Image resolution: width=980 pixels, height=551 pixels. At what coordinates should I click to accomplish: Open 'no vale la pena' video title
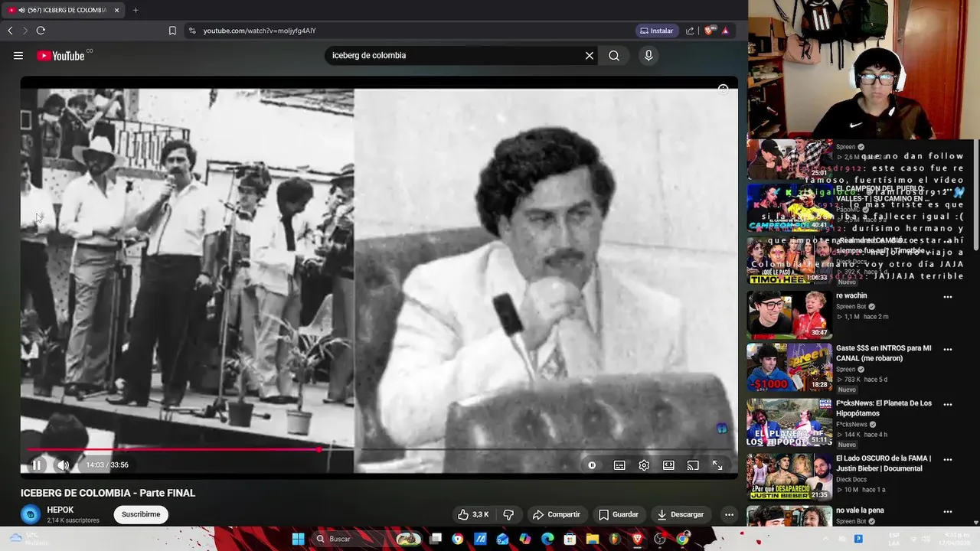pyautogui.click(x=860, y=510)
